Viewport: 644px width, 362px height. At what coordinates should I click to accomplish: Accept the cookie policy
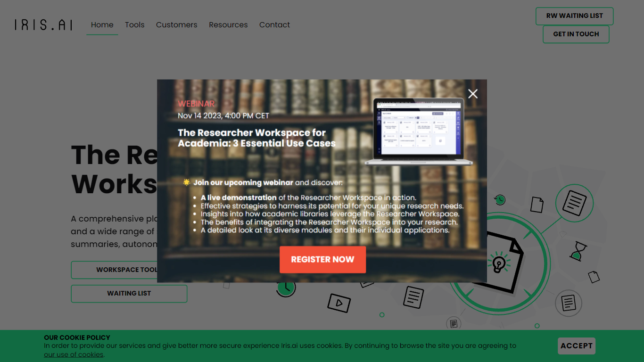[x=576, y=346]
